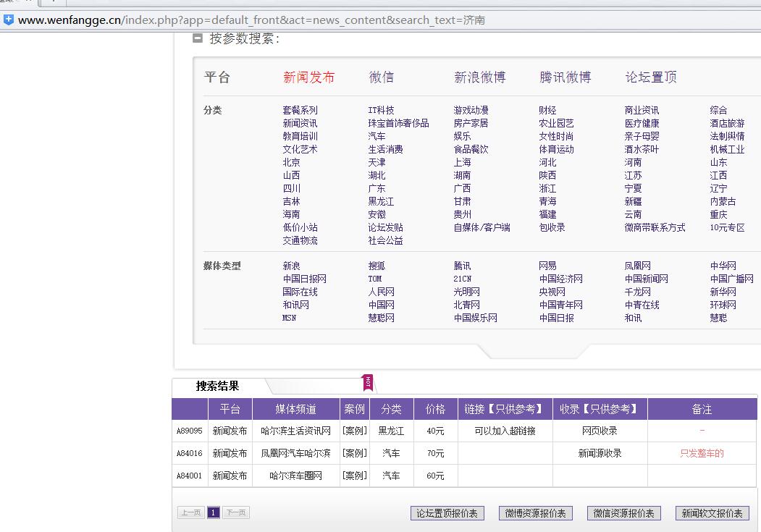This screenshot has width=761, height=532.
Task: Filter by 食品餐饮 category
Action: [471, 149]
